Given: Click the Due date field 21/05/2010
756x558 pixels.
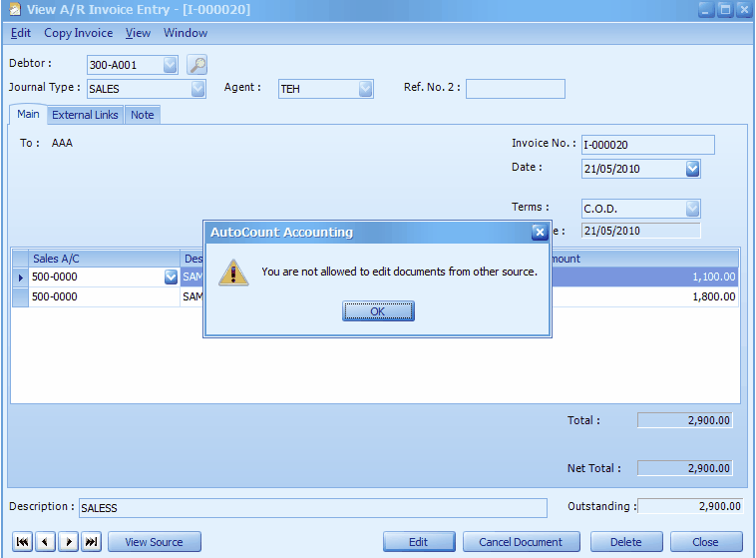Looking at the screenshot, I should click(640, 231).
